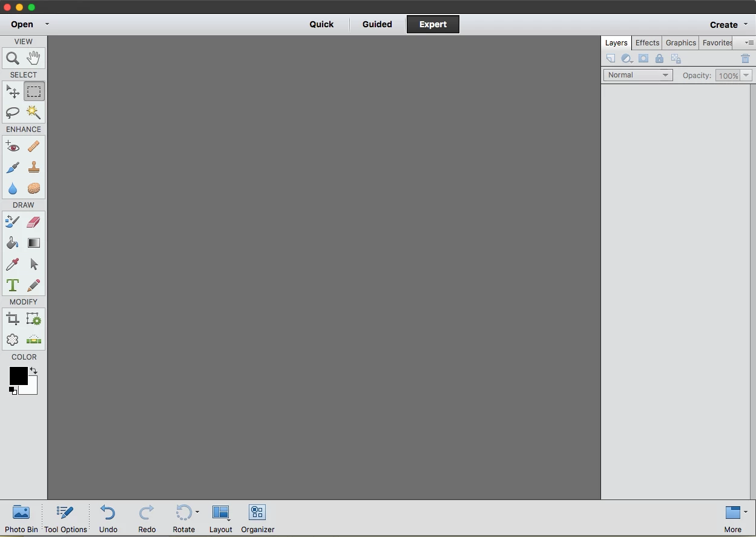Open the Rotate direction dropdown arrow
The height and width of the screenshot is (537, 756).
pos(197,512)
